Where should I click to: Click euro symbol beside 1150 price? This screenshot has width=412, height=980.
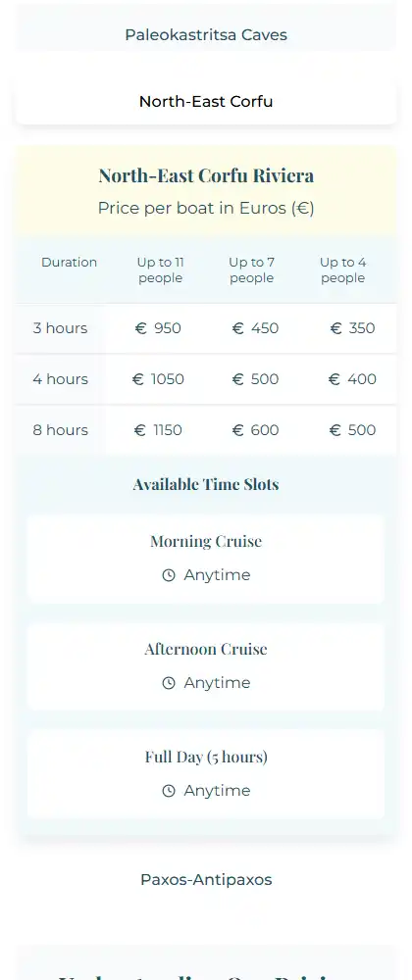point(140,430)
